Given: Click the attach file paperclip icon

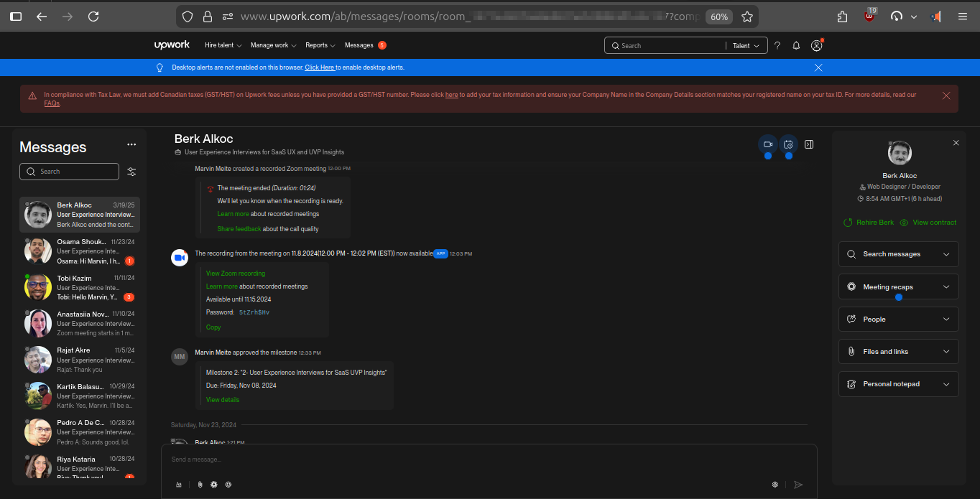Looking at the screenshot, I should [200, 485].
